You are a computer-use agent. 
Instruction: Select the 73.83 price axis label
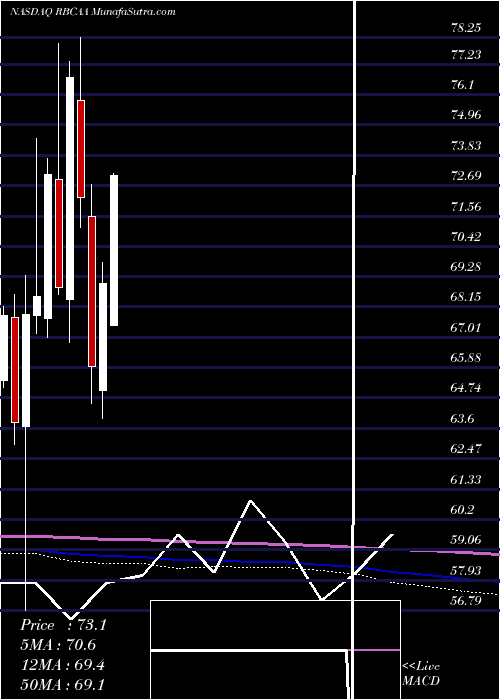[x=466, y=146]
